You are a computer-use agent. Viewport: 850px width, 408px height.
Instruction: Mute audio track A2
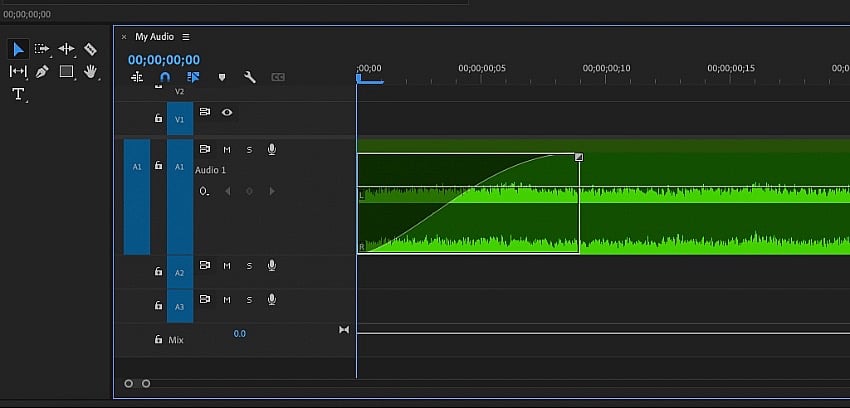click(227, 265)
